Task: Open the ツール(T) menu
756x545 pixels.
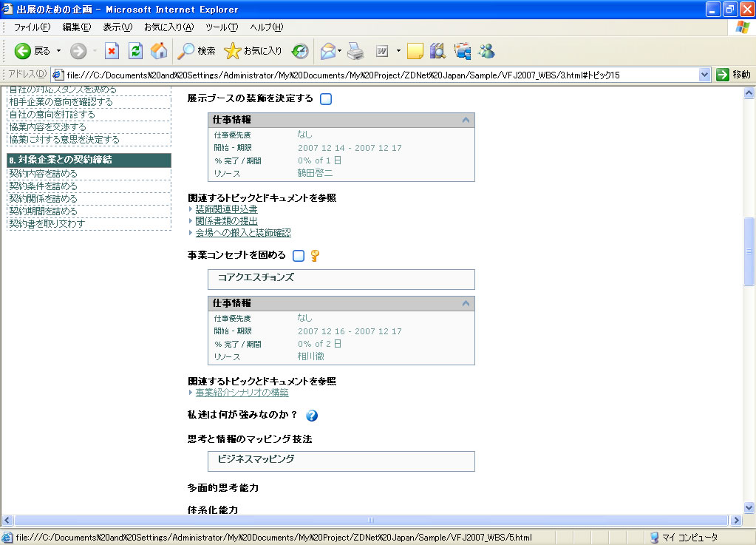Action: pyautogui.click(x=222, y=27)
